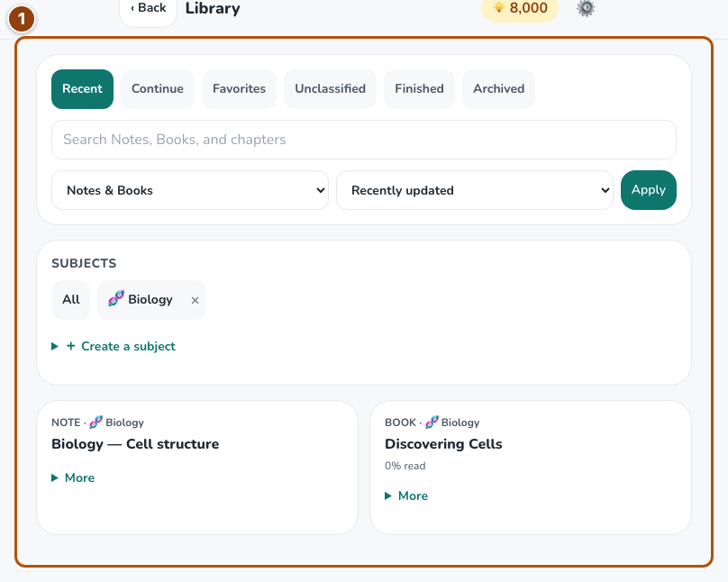Open the Notes & Books type dropdown
This screenshot has height=582, width=728.
[x=190, y=190]
